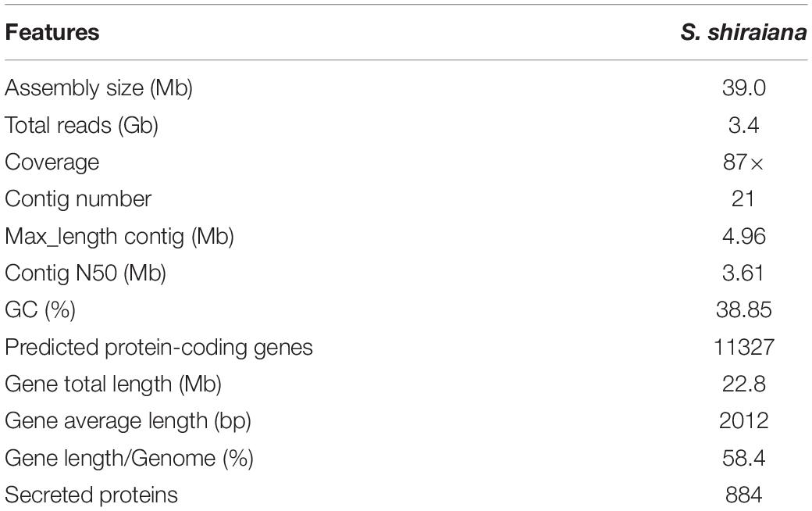Click the 884 secreted proteins value
The height and width of the screenshot is (511, 812).
click(743, 495)
